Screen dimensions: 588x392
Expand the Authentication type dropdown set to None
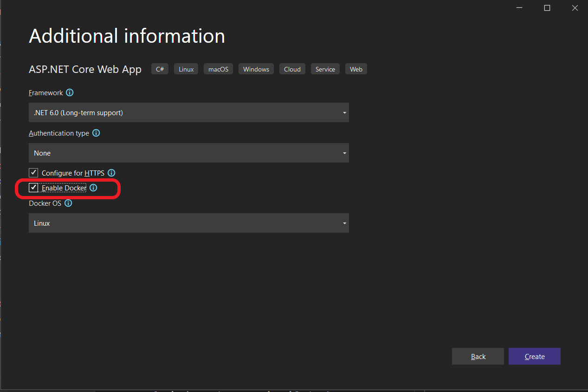point(188,153)
